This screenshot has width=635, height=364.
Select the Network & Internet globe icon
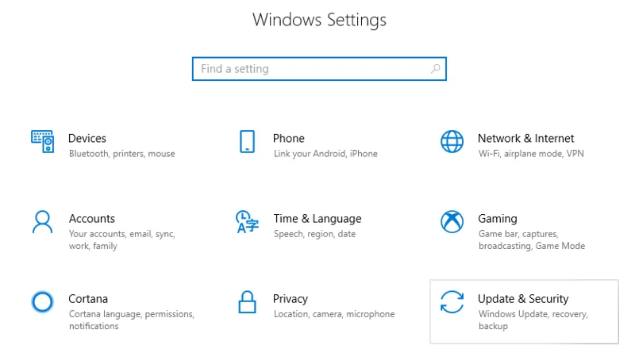click(x=452, y=141)
